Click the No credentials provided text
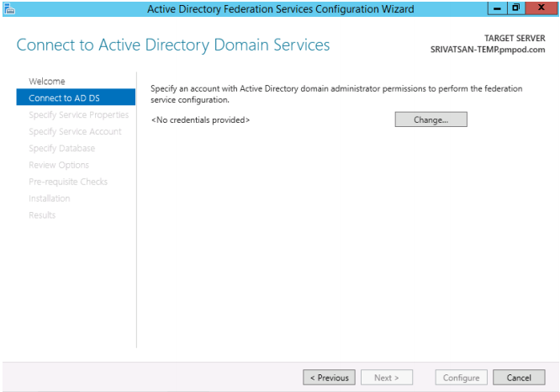 pos(200,119)
